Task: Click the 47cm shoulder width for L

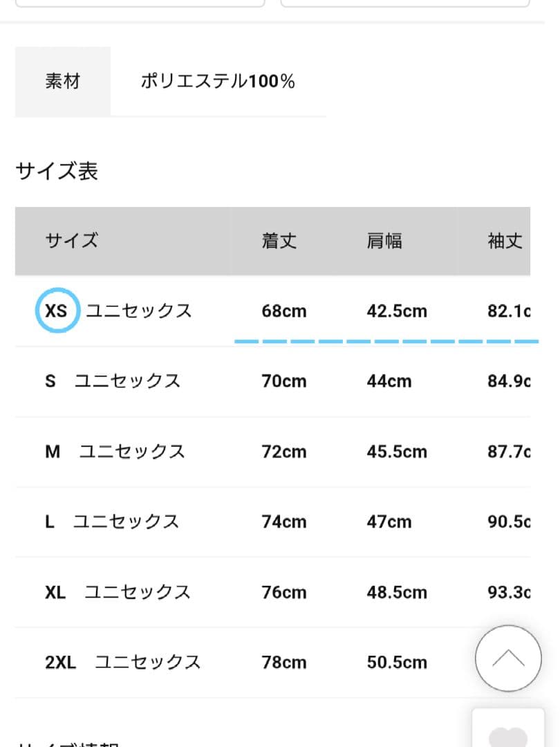Action: 389,522
